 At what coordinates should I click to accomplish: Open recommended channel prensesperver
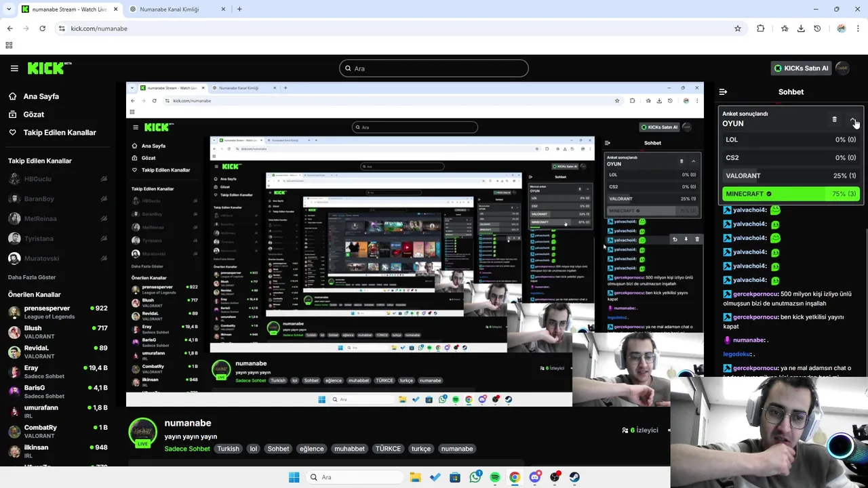(x=58, y=312)
